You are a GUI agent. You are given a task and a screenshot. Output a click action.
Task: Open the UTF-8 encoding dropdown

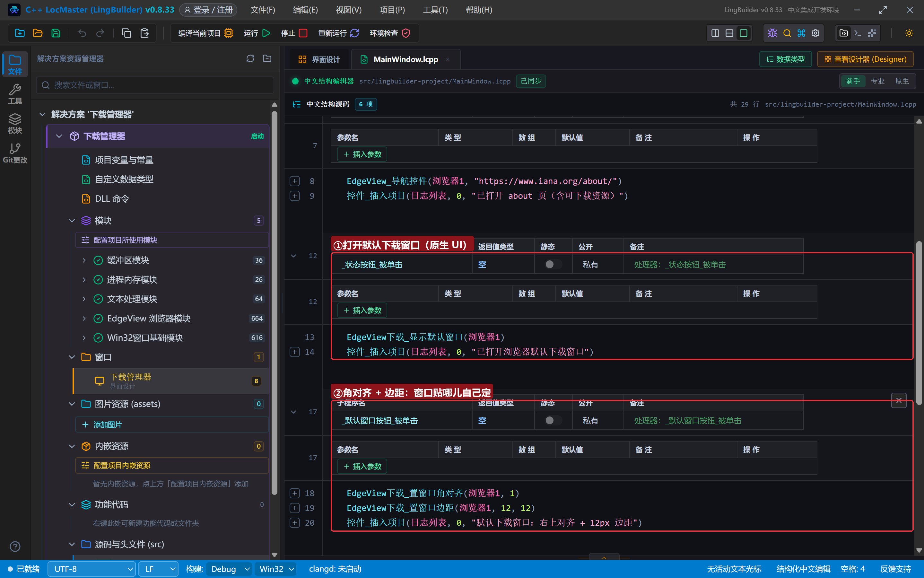92,569
